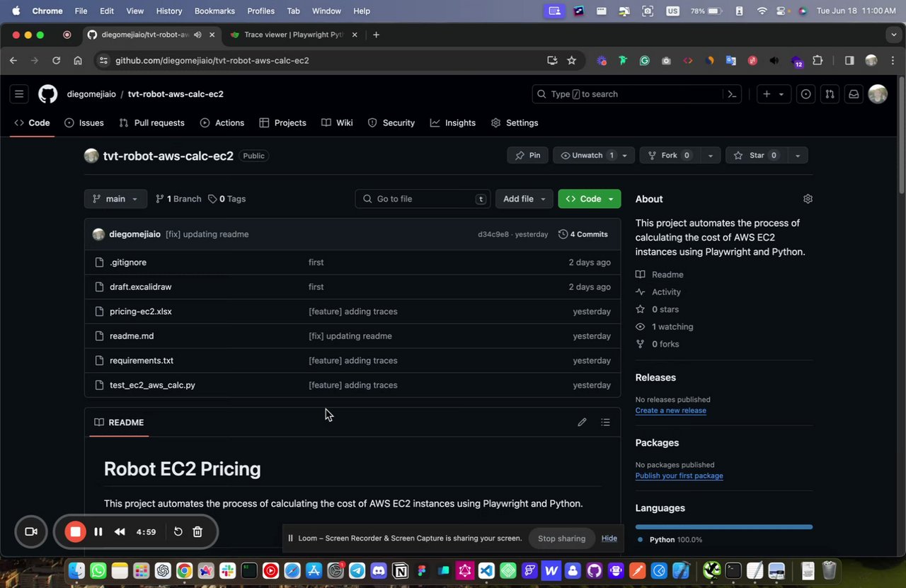
Task: Bookmark this page with star icon
Action: (x=571, y=61)
